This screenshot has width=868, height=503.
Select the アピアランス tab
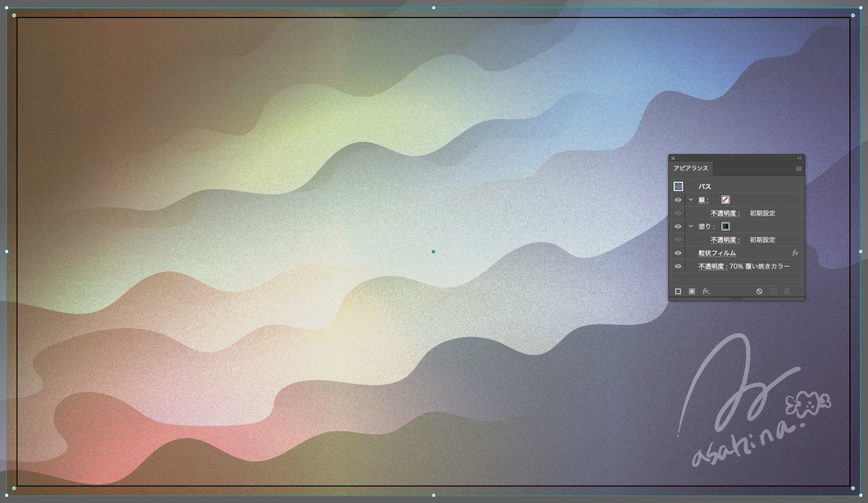pyautogui.click(x=691, y=169)
